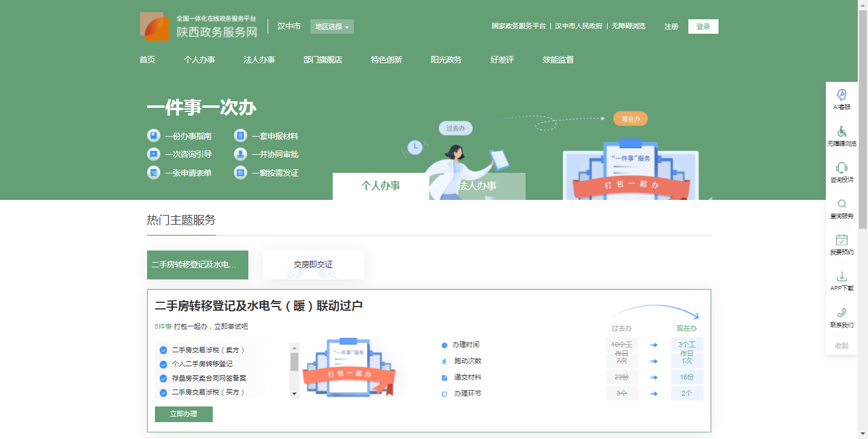The width and height of the screenshot is (868, 439).
Task: Click the 登录 button
Action: (703, 26)
